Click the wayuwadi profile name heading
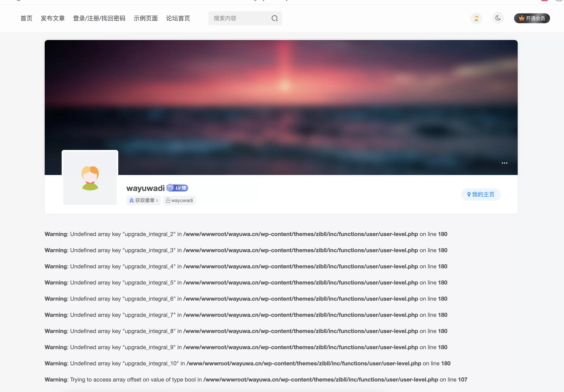The height and width of the screenshot is (392, 564). coord(145,188)
